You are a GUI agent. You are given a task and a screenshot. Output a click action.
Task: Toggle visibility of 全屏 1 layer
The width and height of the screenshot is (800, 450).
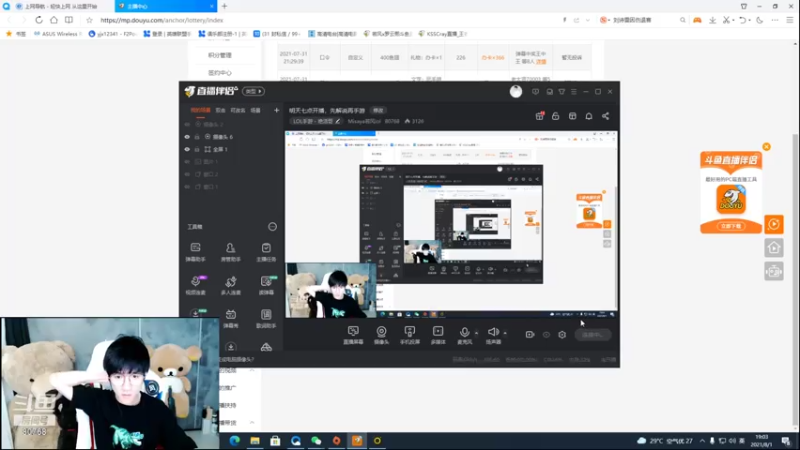pos(187,149)
